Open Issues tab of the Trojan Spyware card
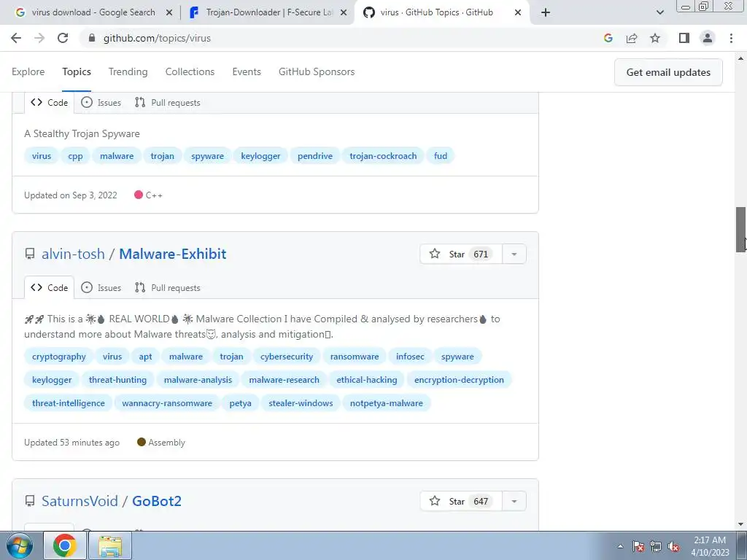The width and height of the screenshot is (747, 560). (101, 102)
